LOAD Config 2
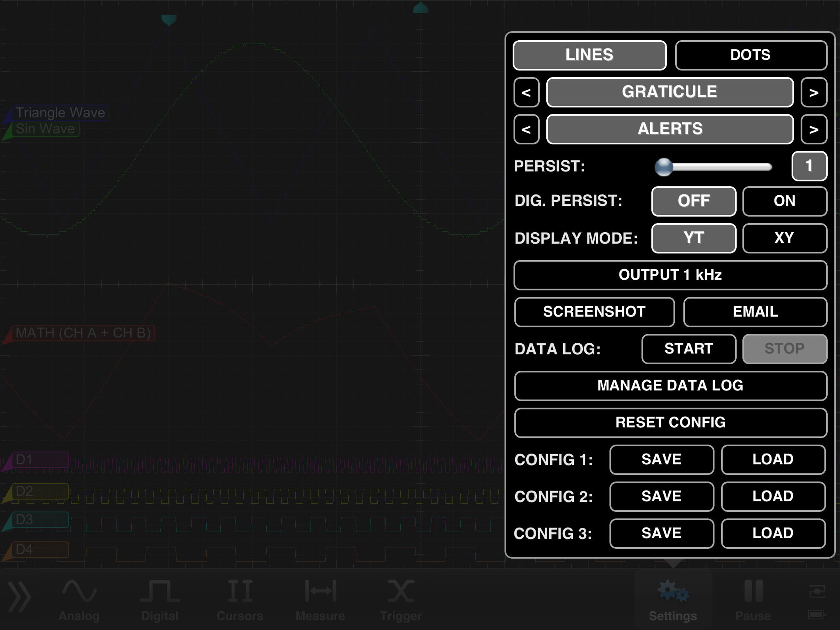 click(x=773, y=496)
